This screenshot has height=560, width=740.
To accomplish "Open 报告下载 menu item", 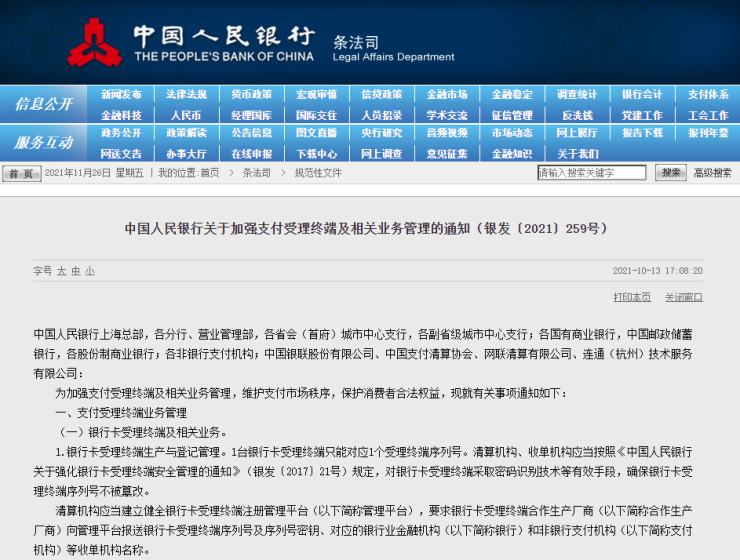I will click(642, 133).
